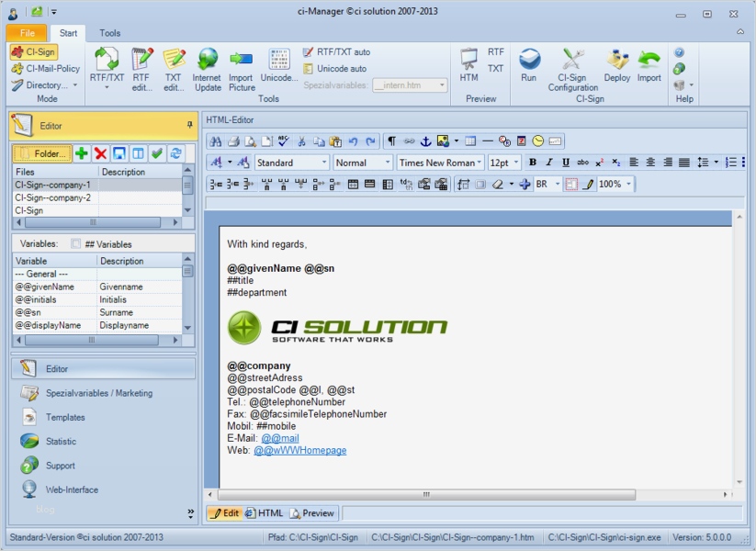Select file CI-Sign--company-1
Screen dimensions: 756x551
click(97, 185)
